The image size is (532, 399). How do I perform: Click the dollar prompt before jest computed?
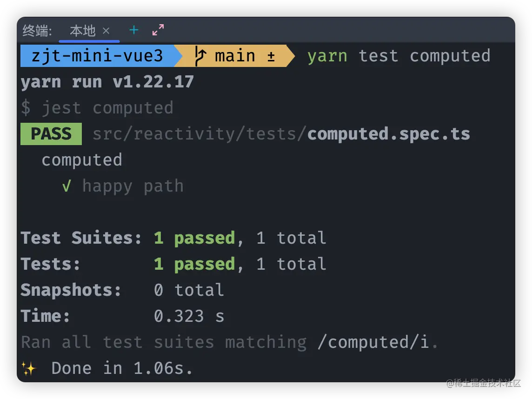tap(27, 107)
